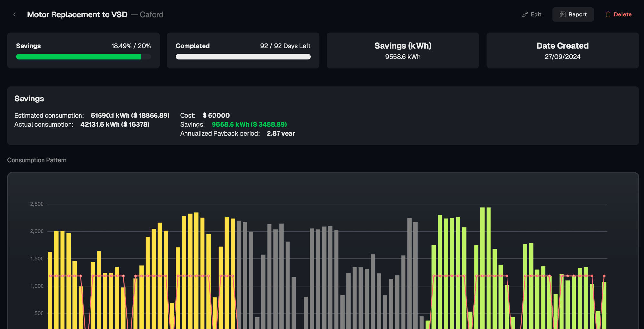Select the 'Motor Replacement to VSD' title
The image size is (644, 329).
(77, 14)
